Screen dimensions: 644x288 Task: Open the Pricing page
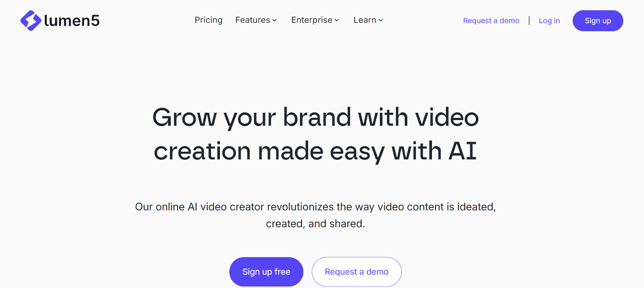pos(208,20)
